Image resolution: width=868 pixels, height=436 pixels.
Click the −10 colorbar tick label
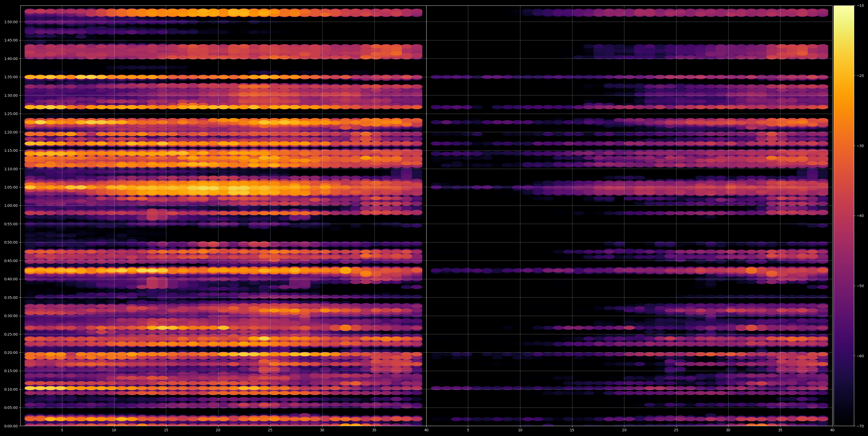860,5
